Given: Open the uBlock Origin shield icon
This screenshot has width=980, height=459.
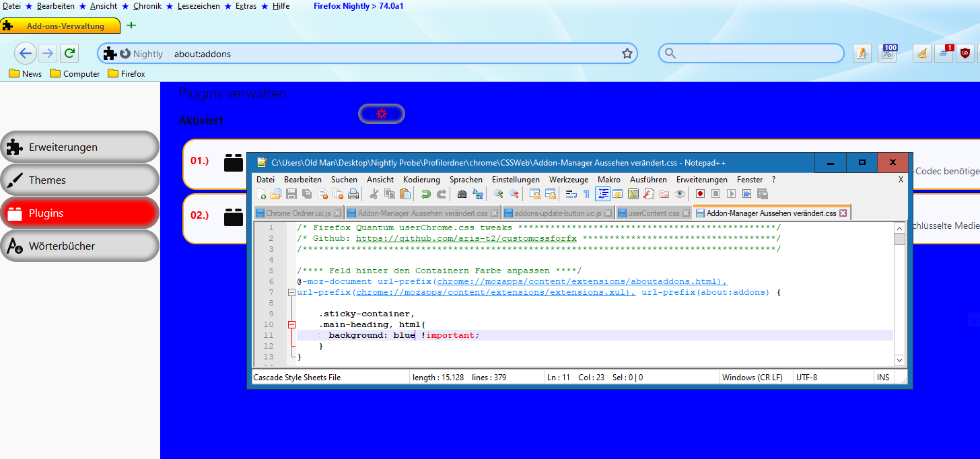Looking at the screenshot, I should point(965,53).
